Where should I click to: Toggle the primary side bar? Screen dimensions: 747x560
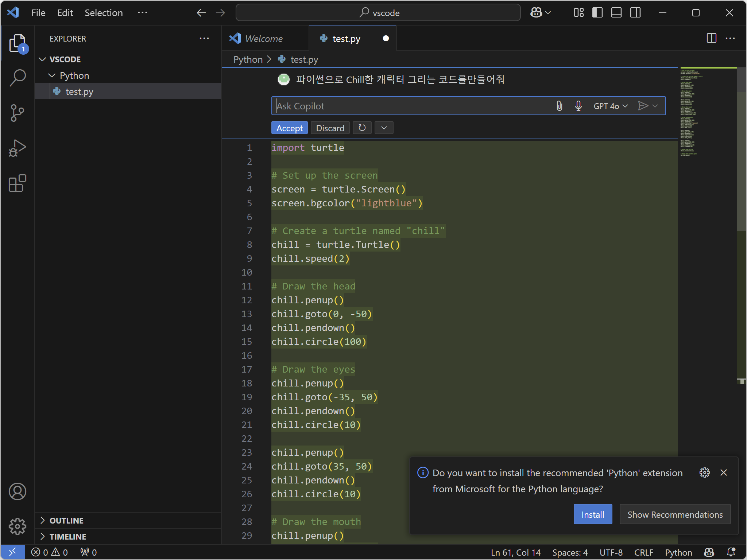pos(597,13)
